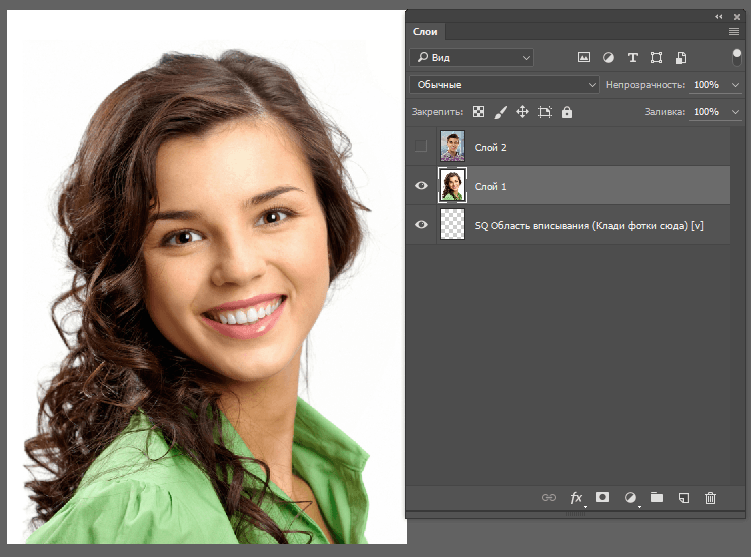Filter layers by type layer icon
Screen dimensions: 751x557
(x=633, y=58)
